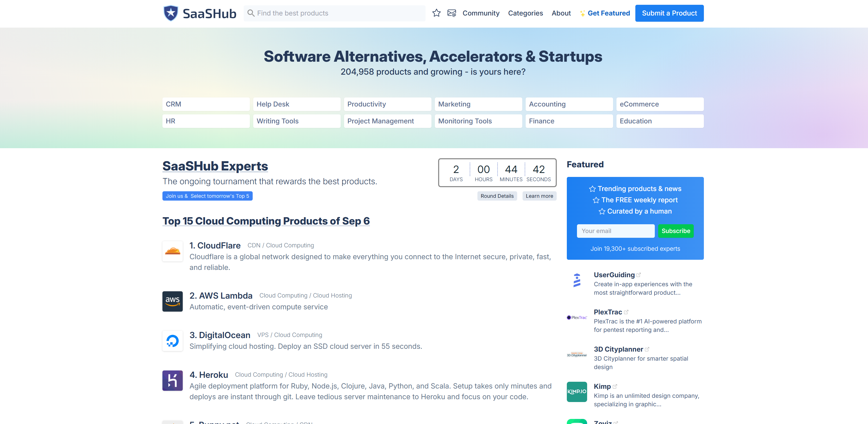This screenshot has height=424, width=868.
Task: Click the SaaSHub wordmark text
Action: tap(209, 14)
